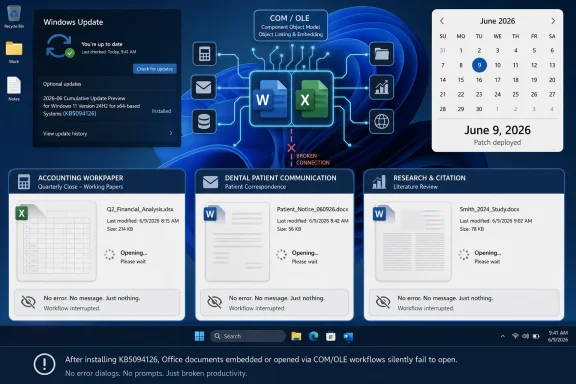Show hidden tray icons chevron
Viewport: 576px width, 384px height.
click(x=503, y=336)
